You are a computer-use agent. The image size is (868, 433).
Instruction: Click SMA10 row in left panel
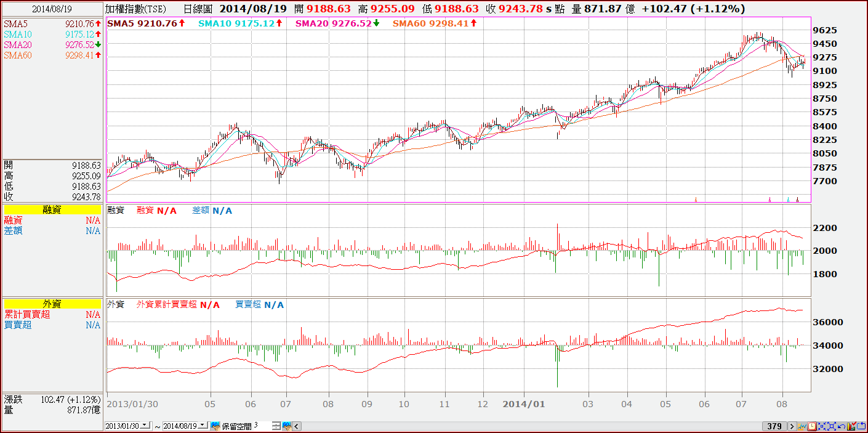click(x=52, y=34)
